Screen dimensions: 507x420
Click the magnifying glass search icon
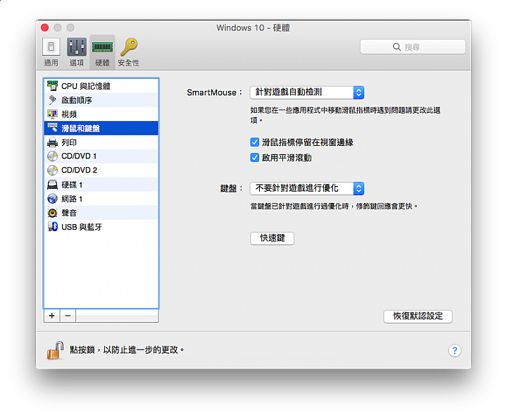pyautogui.click(x=396, y=47)
